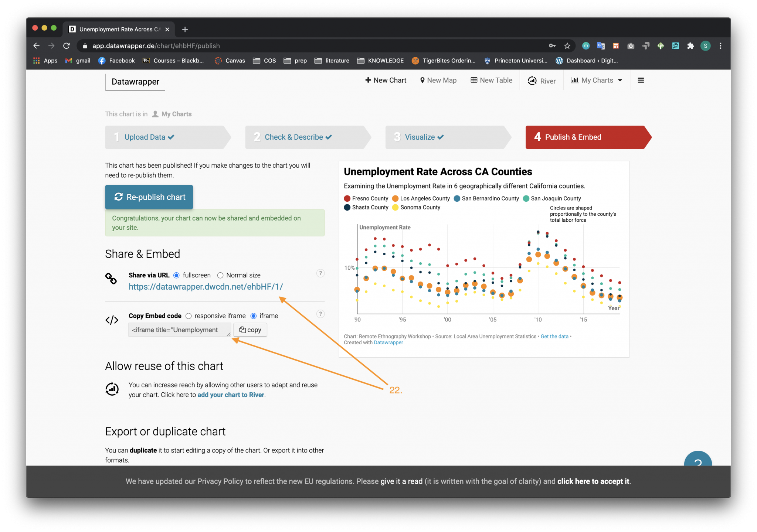
Task: Open the New Table option
Action: click(x=491, y=80)
